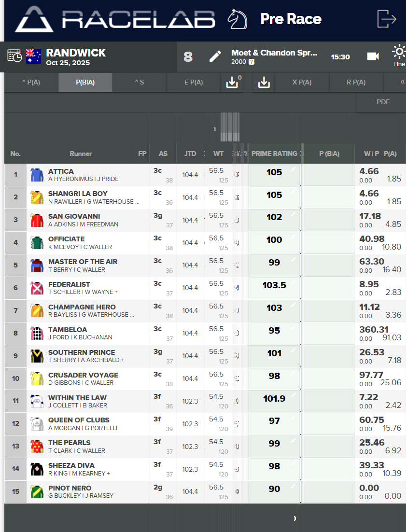Click the logout icon in the header
Screen dimensions: 406x532
387,19
